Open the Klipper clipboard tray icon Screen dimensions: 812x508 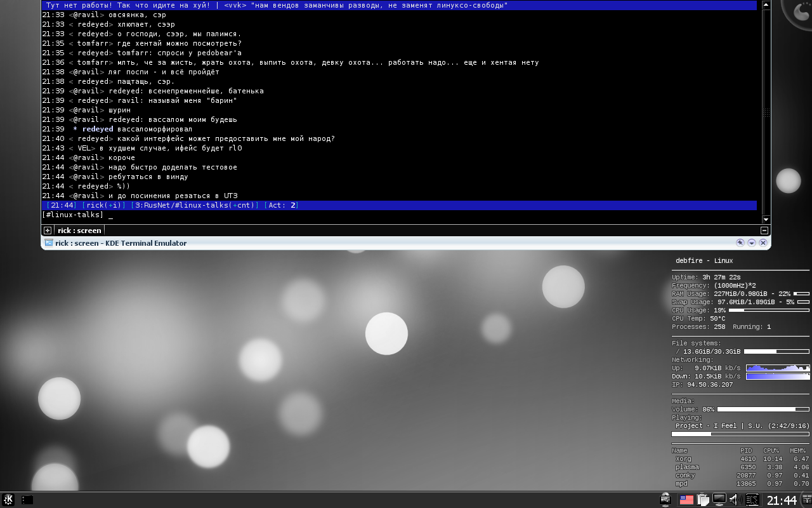[703, 500]
